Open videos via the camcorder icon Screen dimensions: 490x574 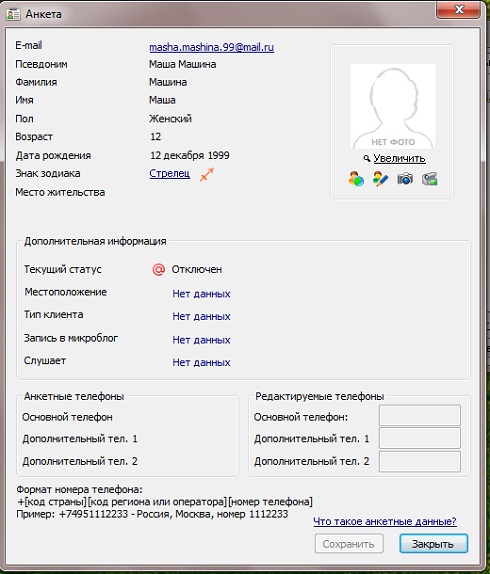coord(429,179)
